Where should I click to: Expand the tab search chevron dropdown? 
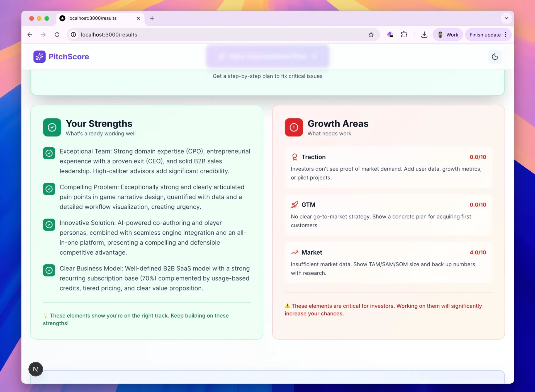click(506, 18)
